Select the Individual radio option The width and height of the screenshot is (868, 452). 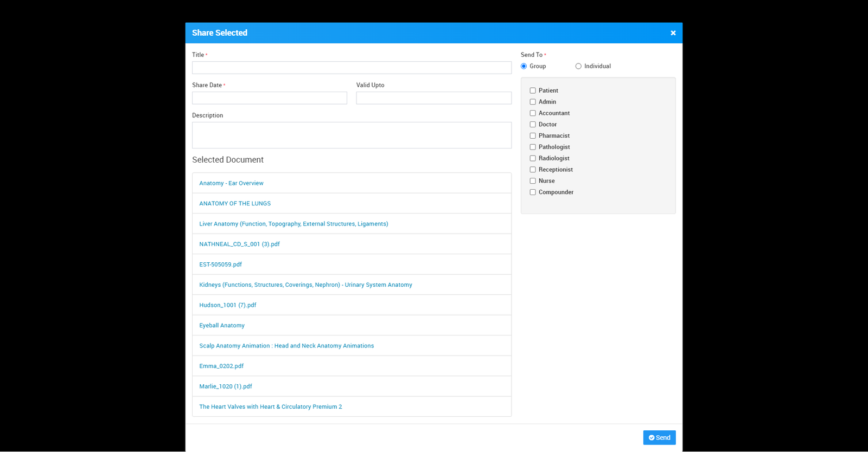[x=578, y=66]
